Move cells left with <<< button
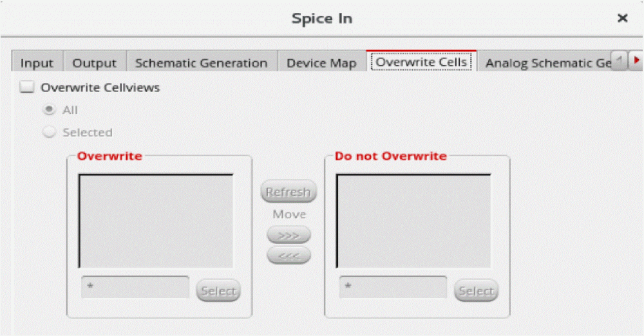Screen dimensions: 644x336 point(289,256)
